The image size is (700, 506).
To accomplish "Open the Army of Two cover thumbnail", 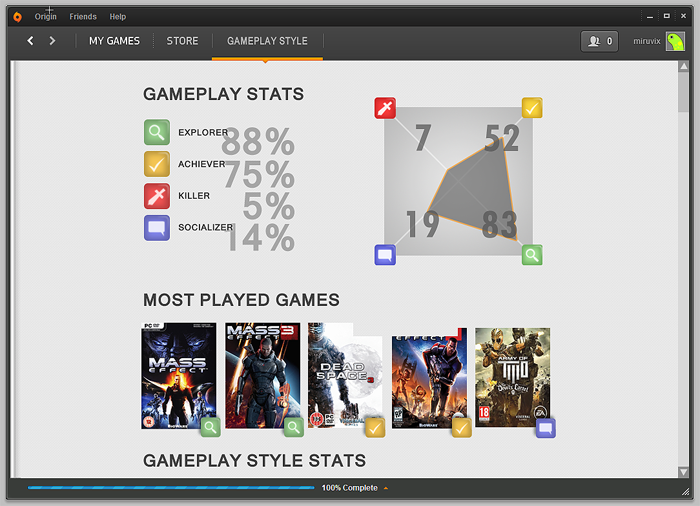I will point(512,377).
